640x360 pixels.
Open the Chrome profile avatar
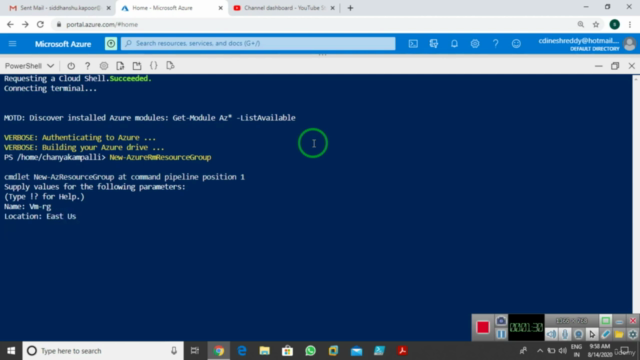pos(615,24)
